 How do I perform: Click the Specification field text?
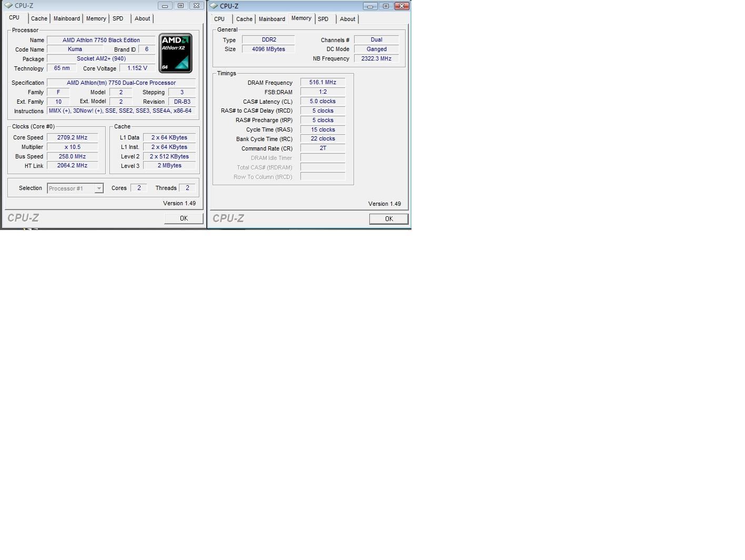pos(121,83)
